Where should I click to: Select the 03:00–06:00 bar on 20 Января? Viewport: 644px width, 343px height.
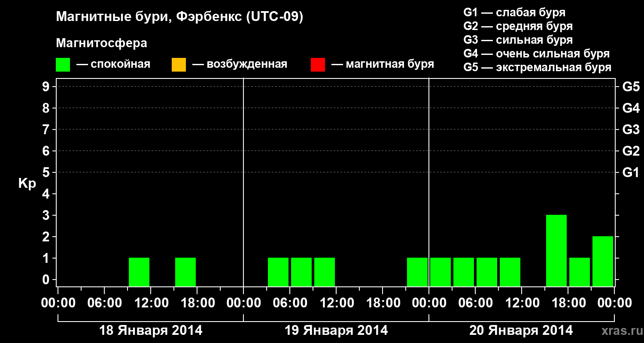click(x=464, y=272)
